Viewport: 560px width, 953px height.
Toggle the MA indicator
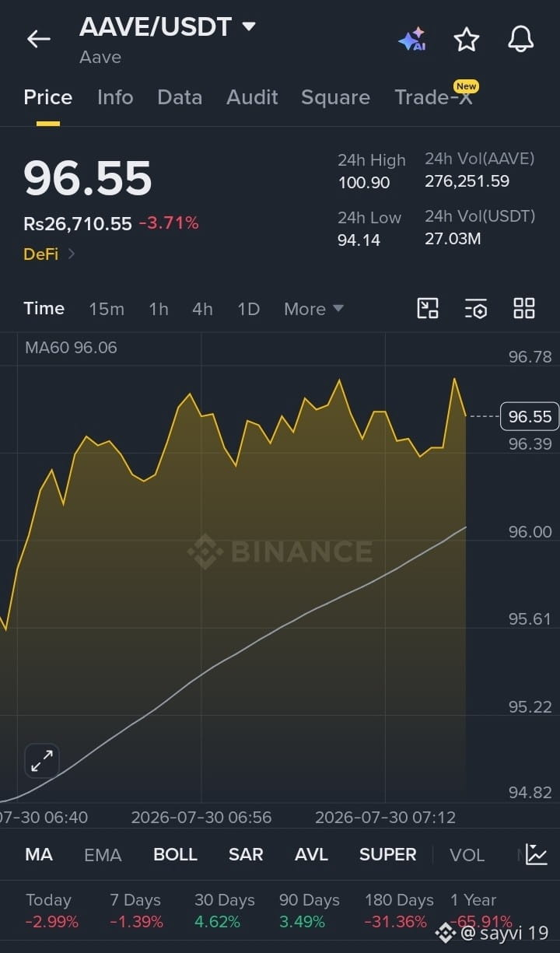coord(39,854)
